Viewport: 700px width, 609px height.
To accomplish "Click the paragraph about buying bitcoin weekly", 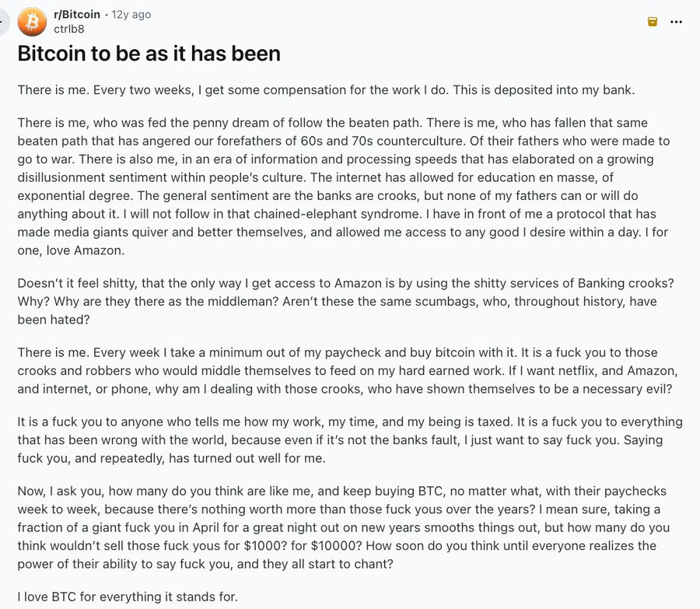I will click(x=350, y=369).
